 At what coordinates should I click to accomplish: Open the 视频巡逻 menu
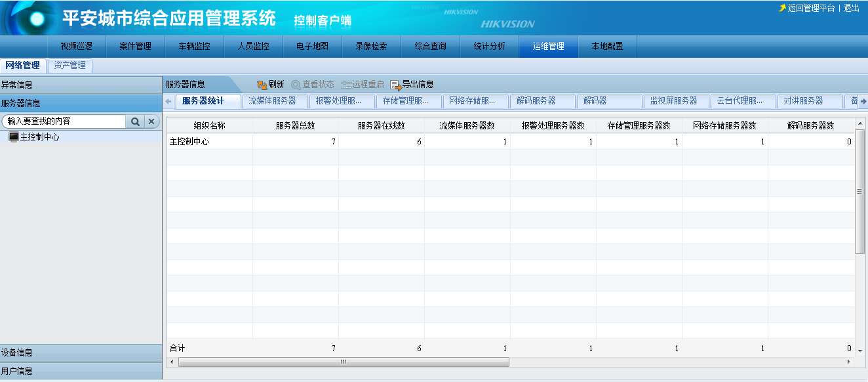pos(77,46)
